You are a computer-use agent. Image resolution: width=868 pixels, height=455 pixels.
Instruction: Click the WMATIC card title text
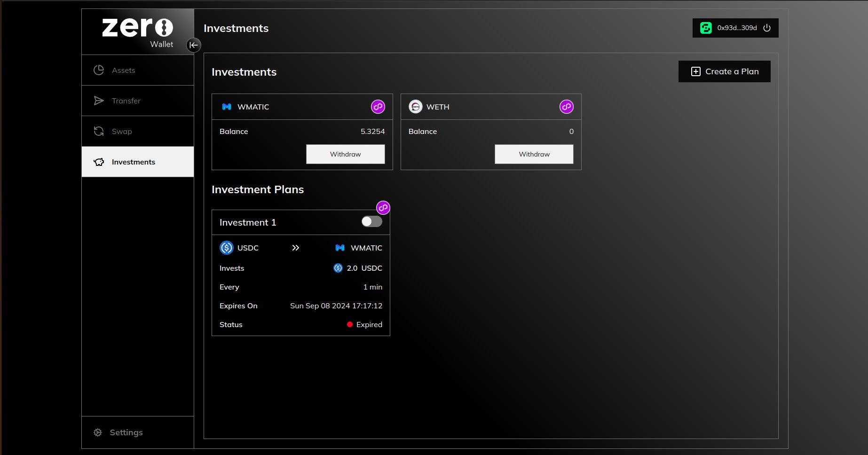tap(253, 107)
